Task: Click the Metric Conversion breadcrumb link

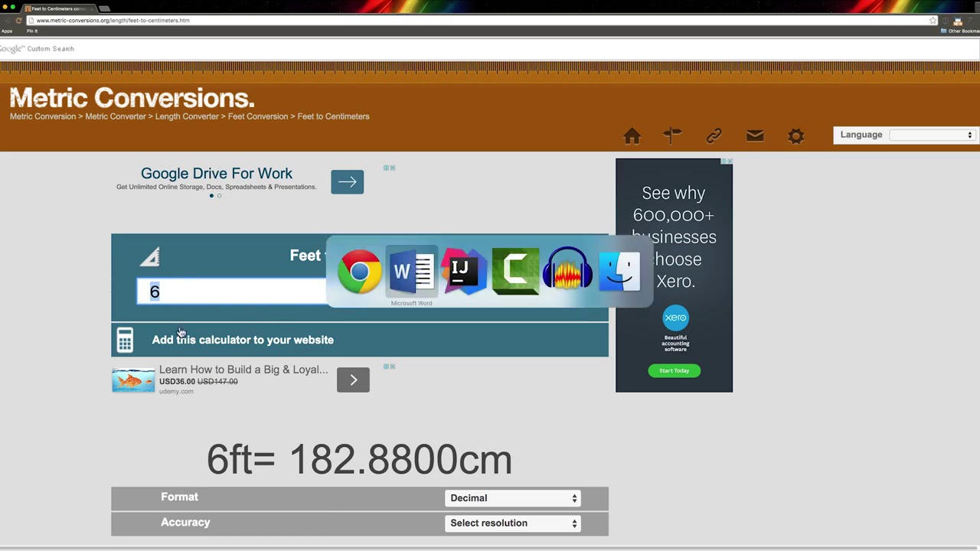Action: pos(43,116)
